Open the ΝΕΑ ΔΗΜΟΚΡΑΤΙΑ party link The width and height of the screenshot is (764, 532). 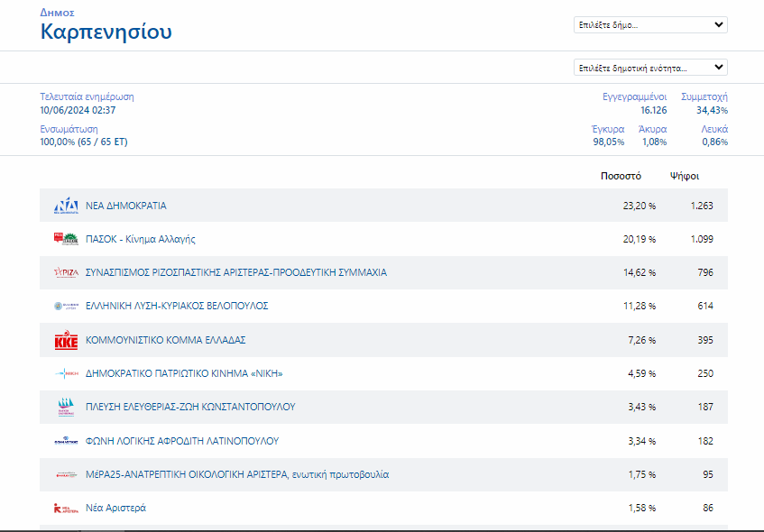point(125,206)
